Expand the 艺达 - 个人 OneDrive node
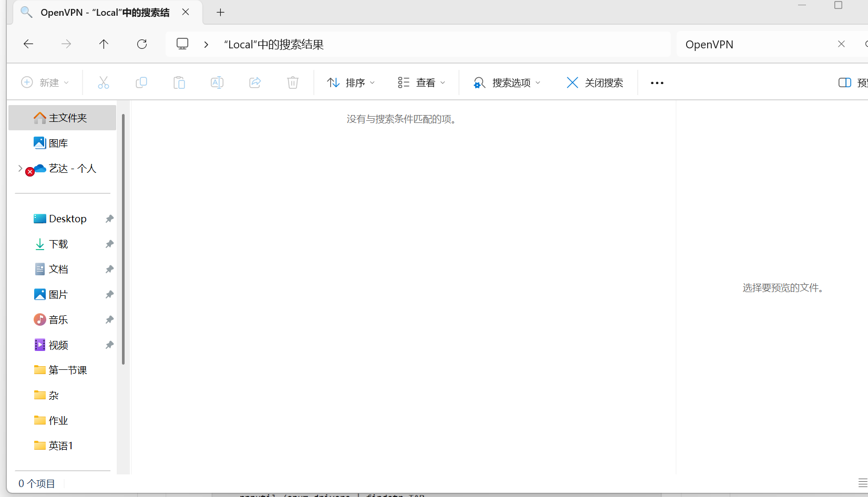The height and width of the screenshot is (497, 868). click(19, 168)
